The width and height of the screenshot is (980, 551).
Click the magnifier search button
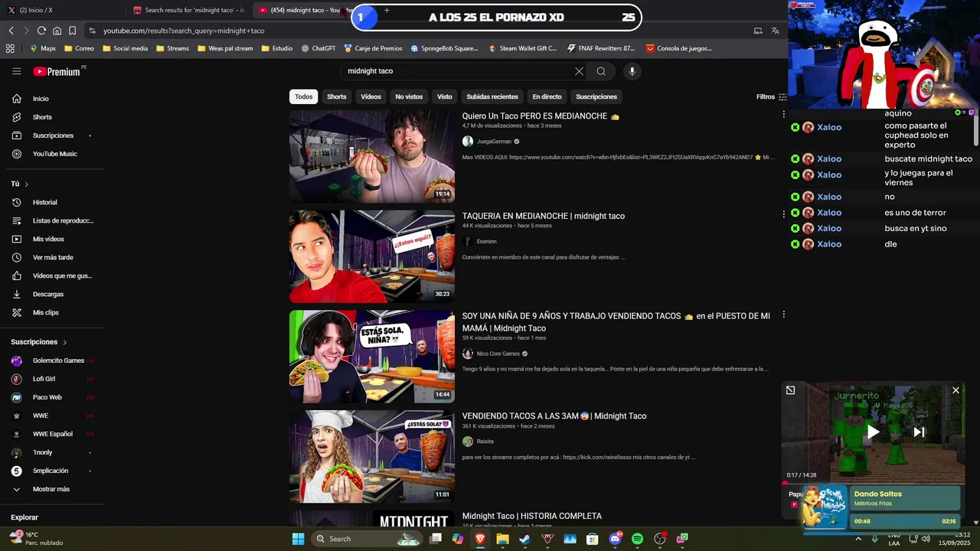(601, 71)
